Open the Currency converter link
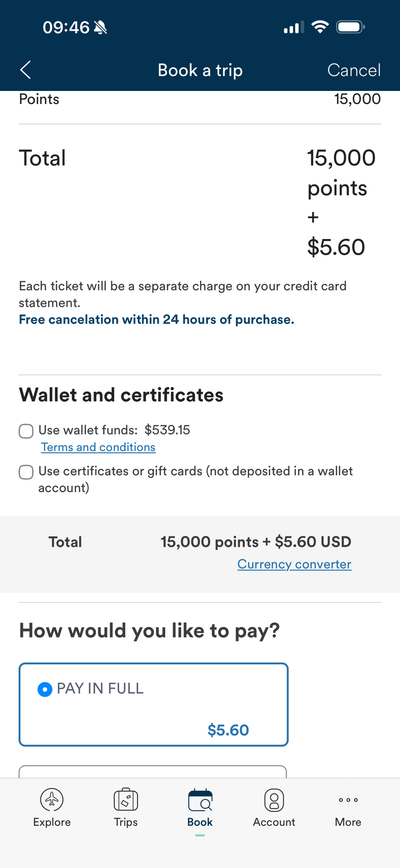Screen dimensions: 400x868 294,564
